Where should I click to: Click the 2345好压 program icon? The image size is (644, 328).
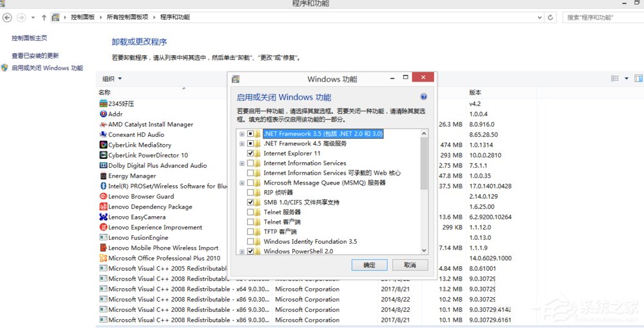103,104
